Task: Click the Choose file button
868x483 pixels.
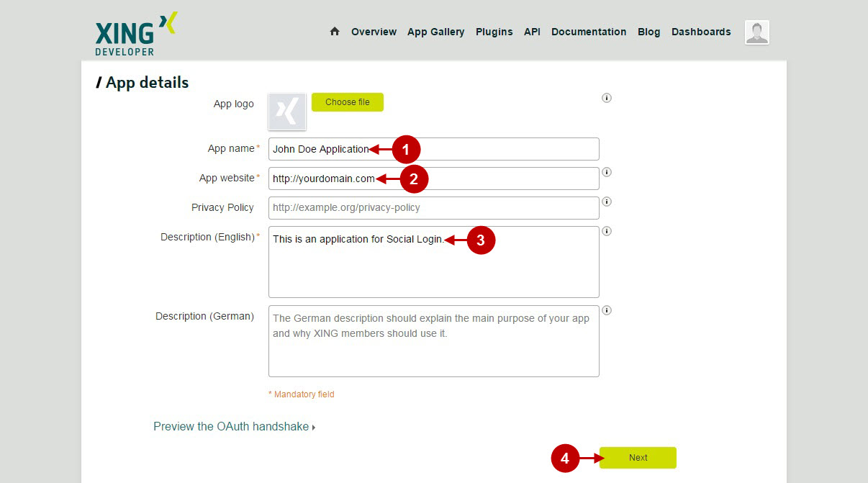Action: [x=348, y=102]
